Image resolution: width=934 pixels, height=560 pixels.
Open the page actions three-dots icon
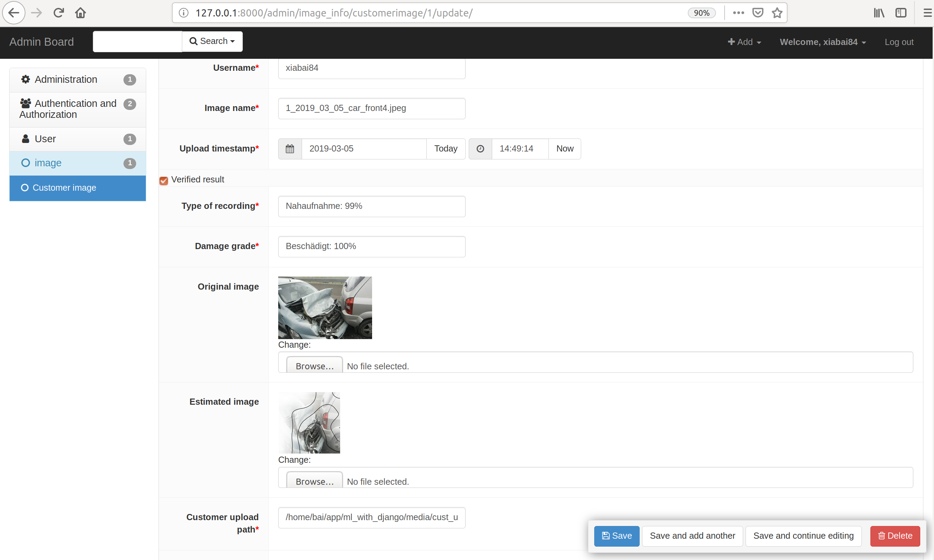pos(738,13)
